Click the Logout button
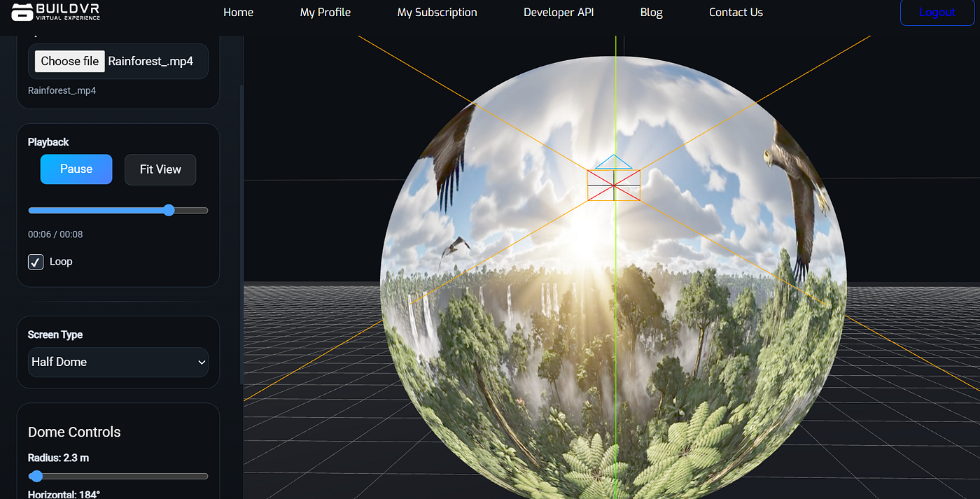Image resolution: width=980 pixels, height=499 pixels. (x=937, y=13)
